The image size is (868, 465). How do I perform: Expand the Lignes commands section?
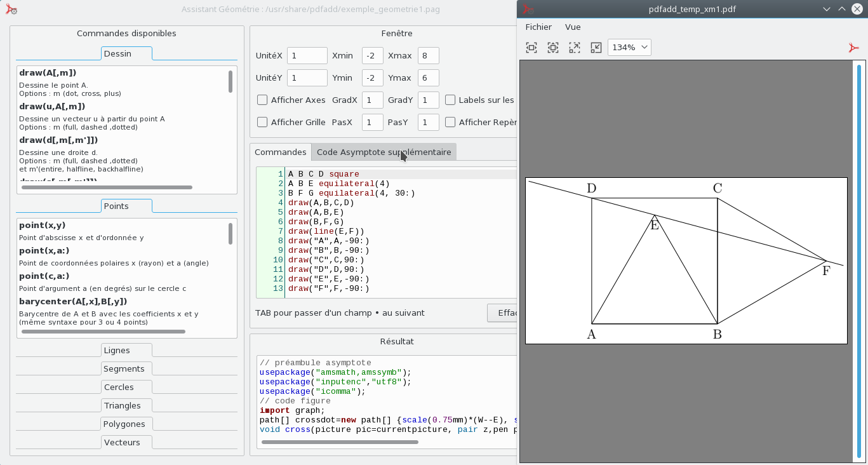(126, 350)
